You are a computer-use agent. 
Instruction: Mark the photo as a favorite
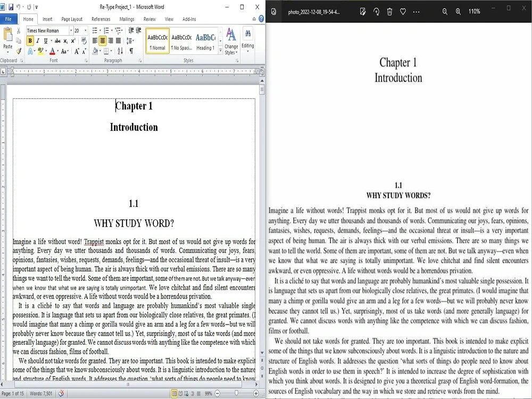(x=403, y=11)
